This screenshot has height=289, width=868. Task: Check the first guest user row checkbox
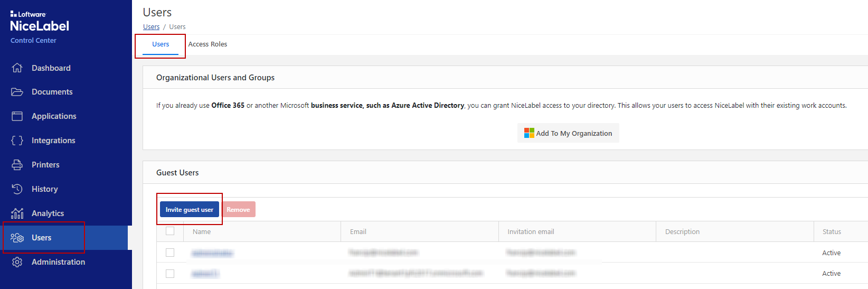click(x=170, y=253)
